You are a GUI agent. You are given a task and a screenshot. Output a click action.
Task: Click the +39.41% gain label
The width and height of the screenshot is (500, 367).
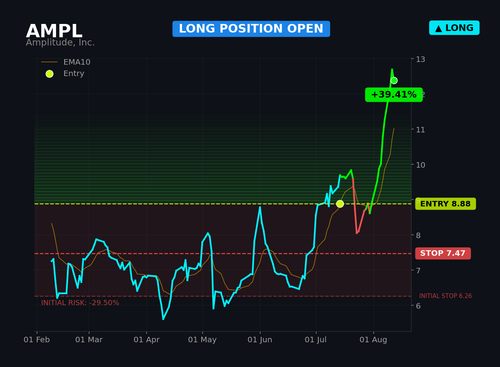click(394, 95)
